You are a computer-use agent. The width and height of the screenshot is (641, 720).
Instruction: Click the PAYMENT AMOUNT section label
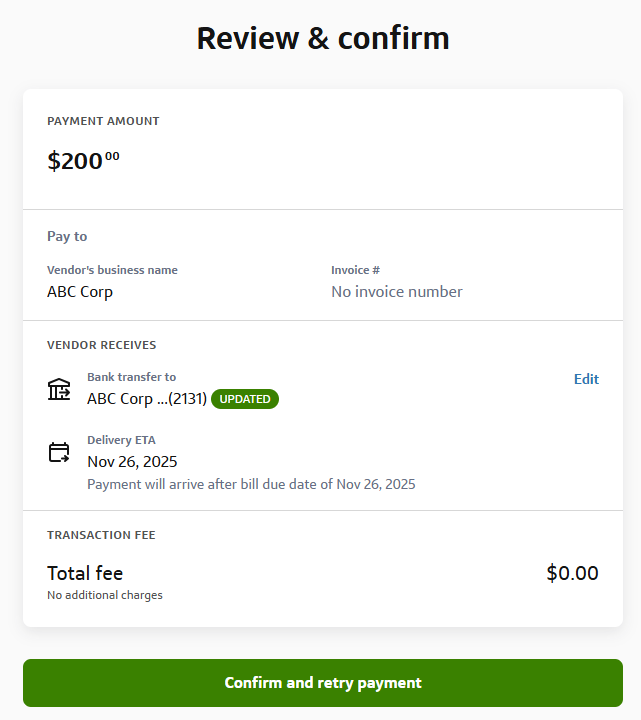tap(103, 121)
